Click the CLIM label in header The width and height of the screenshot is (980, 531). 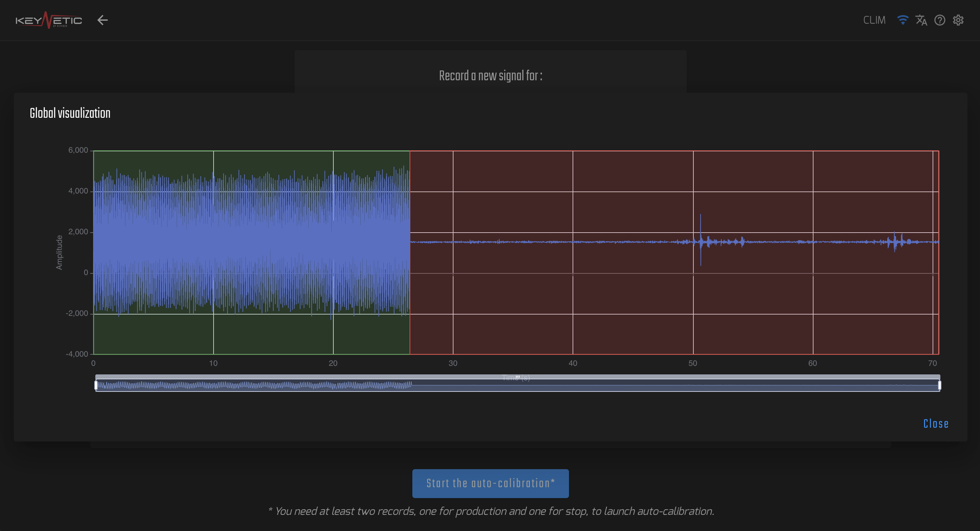click(x=874, y=20)
